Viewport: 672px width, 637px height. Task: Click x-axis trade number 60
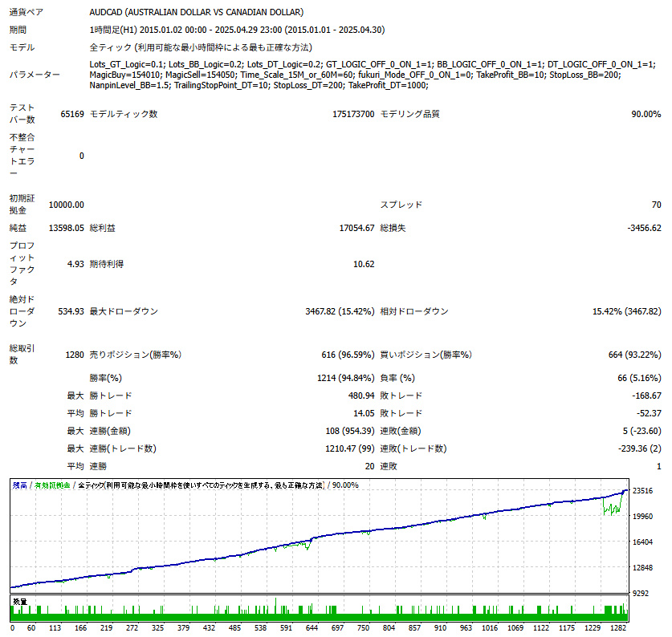(31, 627)
